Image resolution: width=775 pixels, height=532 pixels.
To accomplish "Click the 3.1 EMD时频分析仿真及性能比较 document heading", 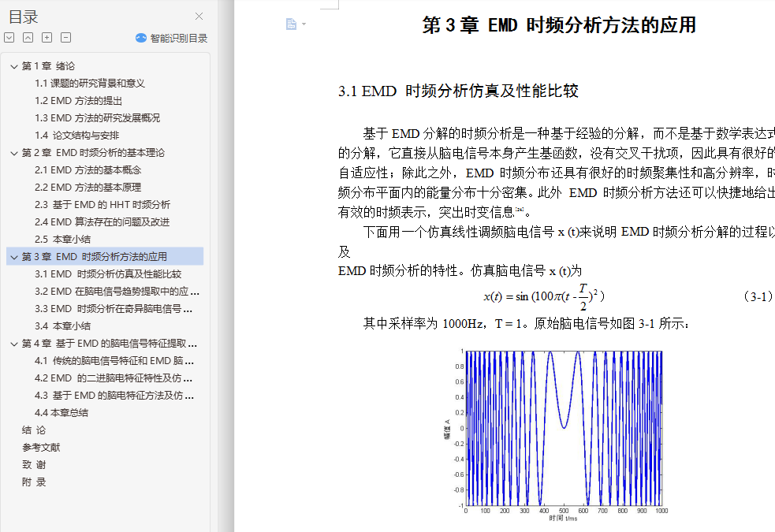I will click(458, 91).
